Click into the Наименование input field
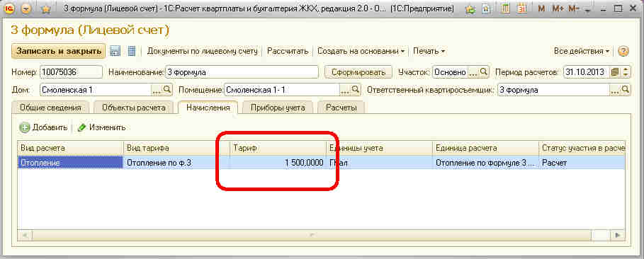The width and height of the screenshot is (644, 259). (x=242, y=72)
